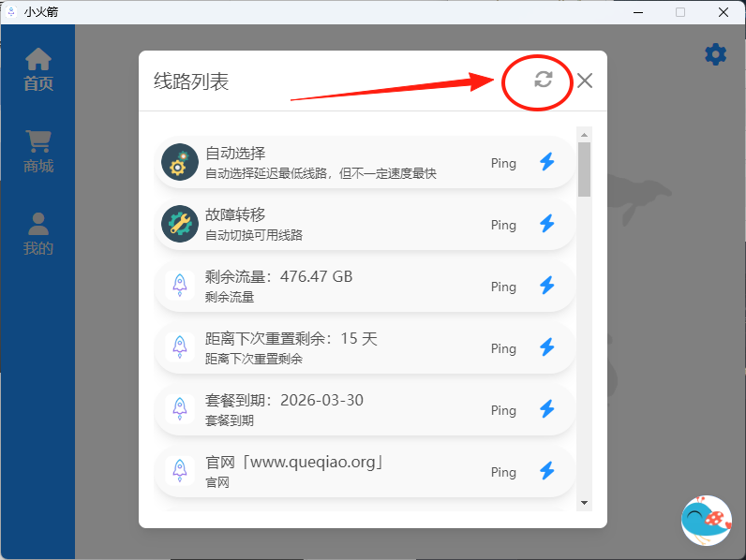Click the lightning icon on the 剩余流量 row

[x=547, y=286]
